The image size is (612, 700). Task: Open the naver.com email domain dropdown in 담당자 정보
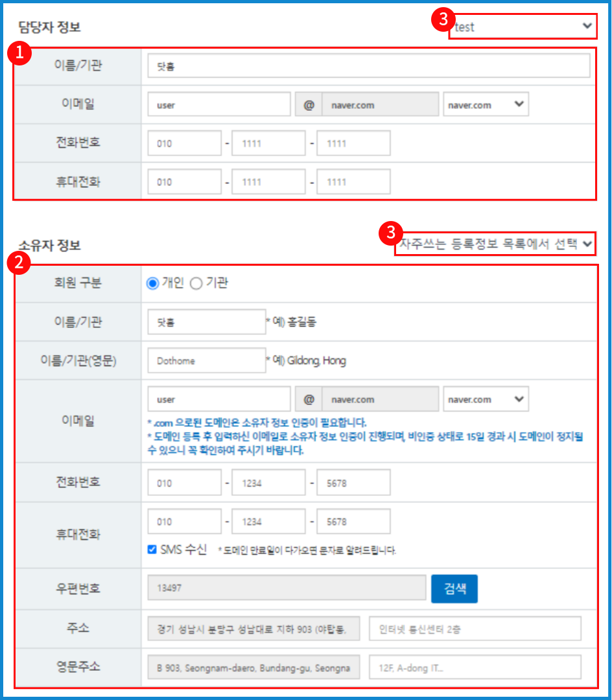486,104
